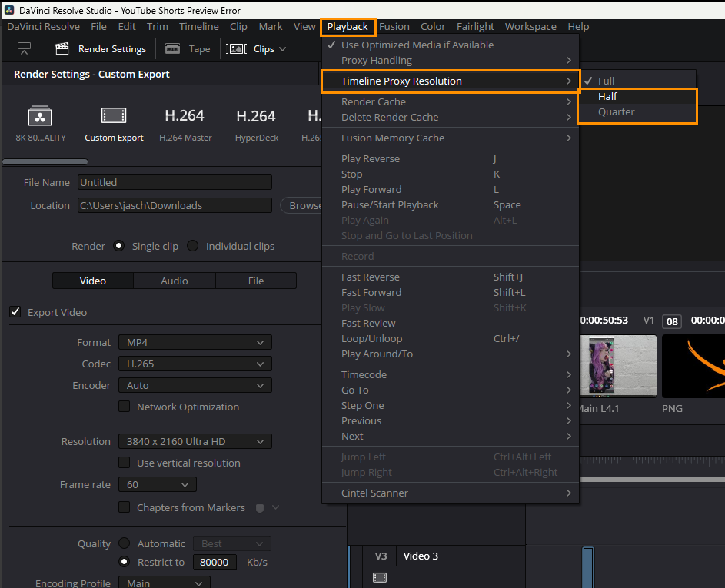
Task: Click the 80000 Kb/s bitrate field
Action: [x=215, y=562]
